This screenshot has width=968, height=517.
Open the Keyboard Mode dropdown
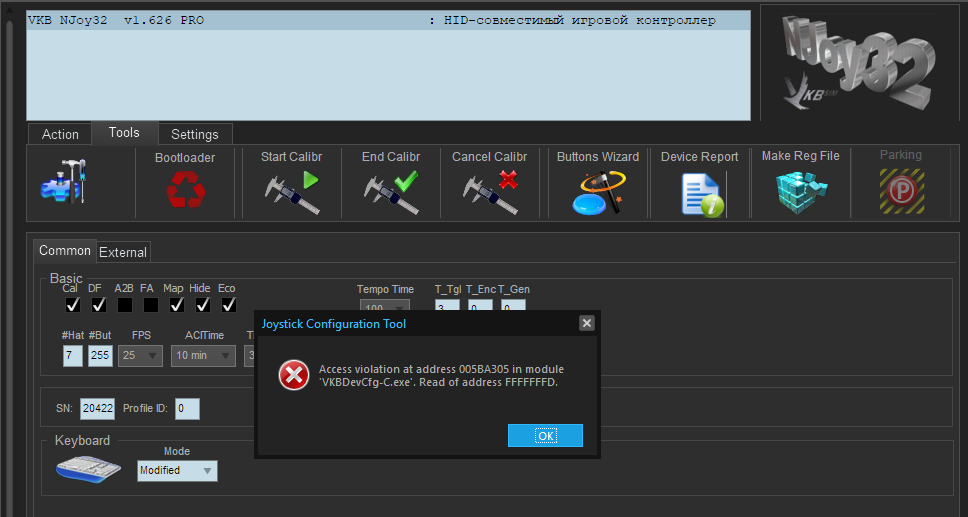[x=177, y=471]
